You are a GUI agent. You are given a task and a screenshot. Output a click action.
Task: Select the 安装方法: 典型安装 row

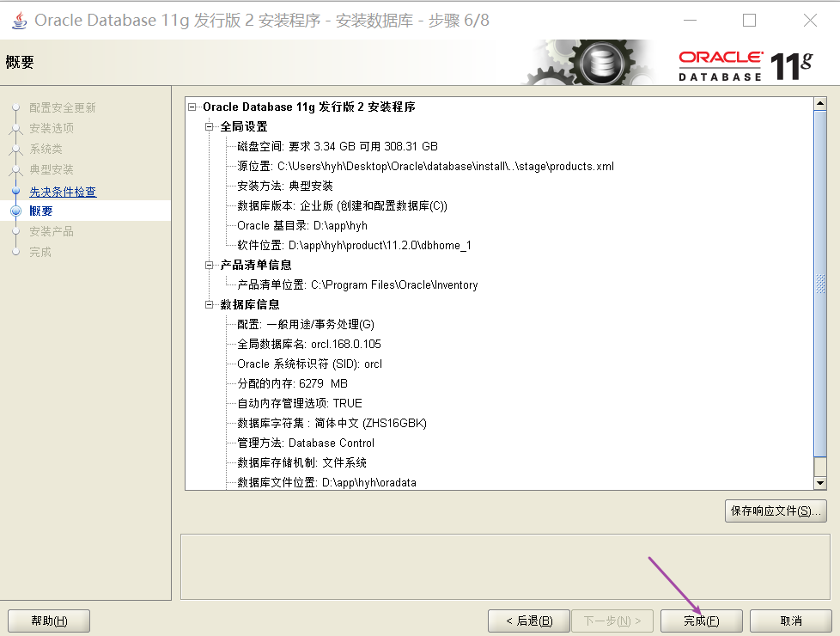(285, 187)
